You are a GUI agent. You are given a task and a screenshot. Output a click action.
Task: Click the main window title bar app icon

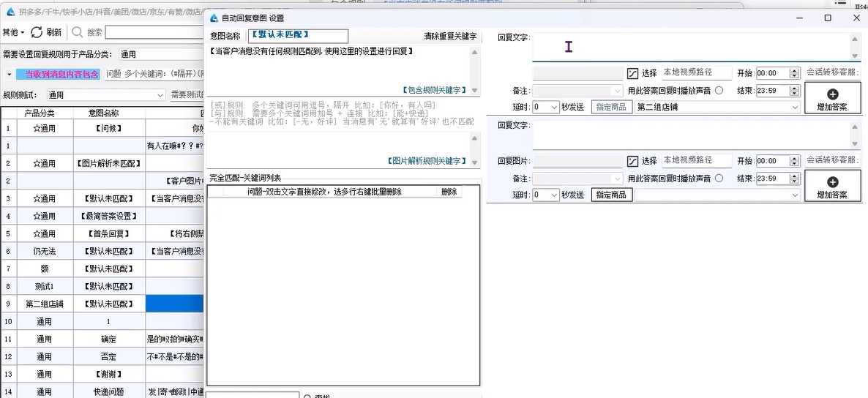(10, 12)
